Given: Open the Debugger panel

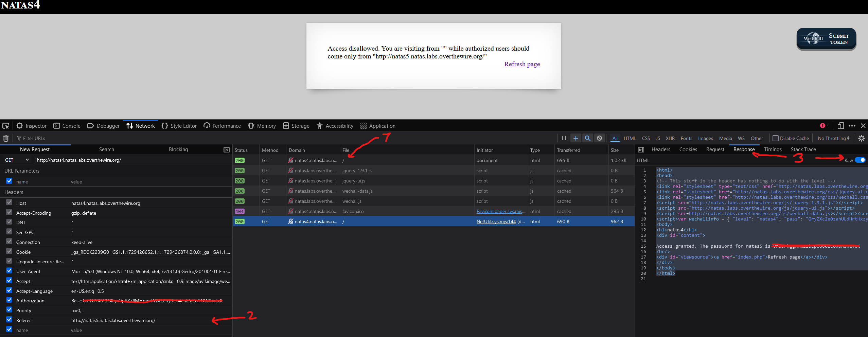Looking at the screenshot, I should [103, 126].
